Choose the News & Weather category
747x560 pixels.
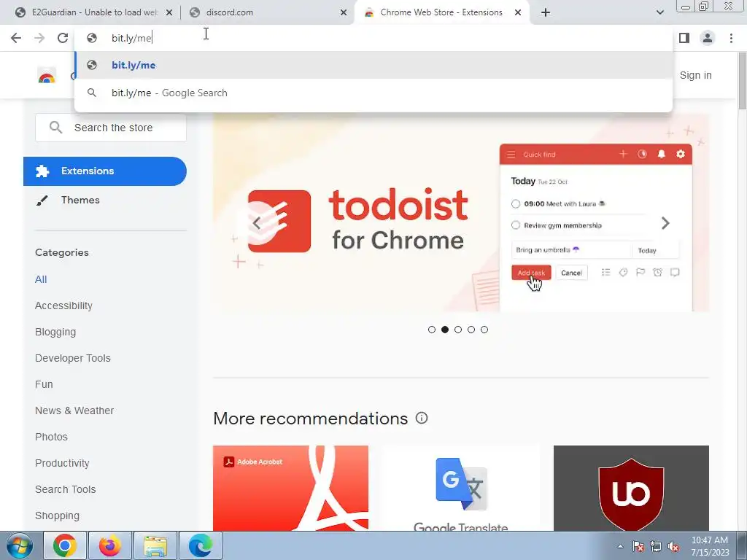pyautogui.click(x=74, y=411)
